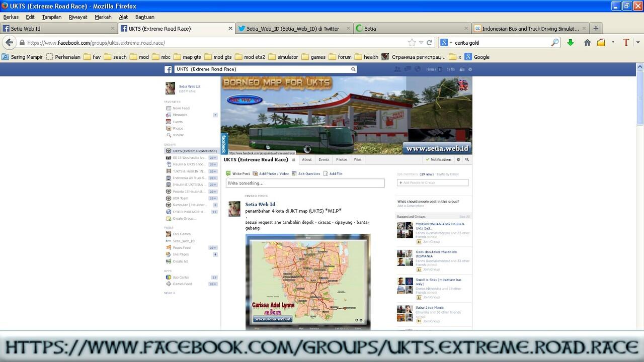Bookmark this page with the star icon
Screen dimensions: 644x362
coord(412,43)
